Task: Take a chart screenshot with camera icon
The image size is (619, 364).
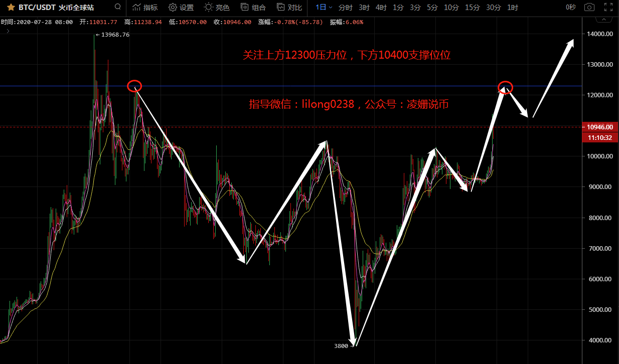Action: [x=590, y=8]
